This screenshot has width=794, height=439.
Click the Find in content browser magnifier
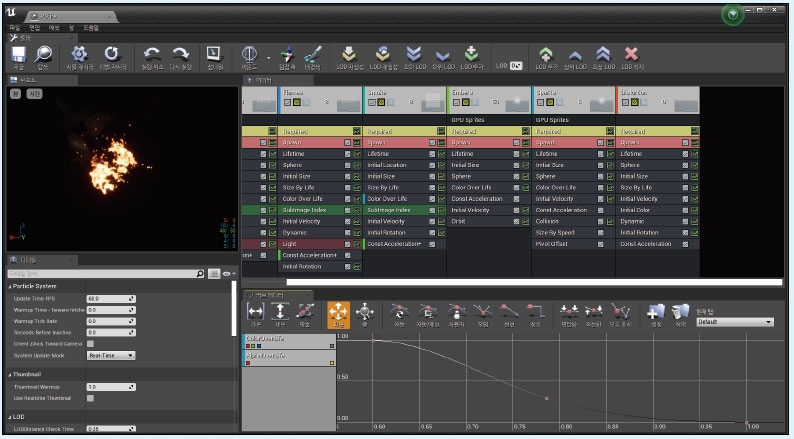44,54
